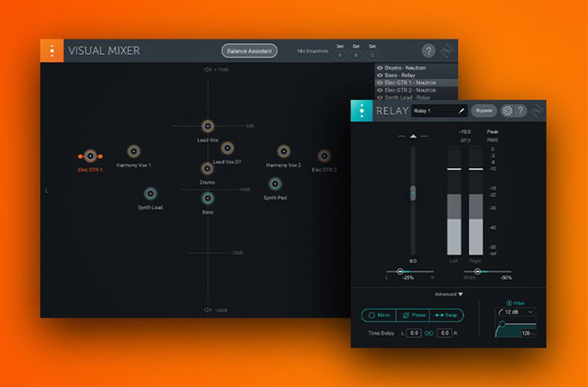Open Relay settings gear icon
The height and width of the screenshot is (387, 588).
508,111
